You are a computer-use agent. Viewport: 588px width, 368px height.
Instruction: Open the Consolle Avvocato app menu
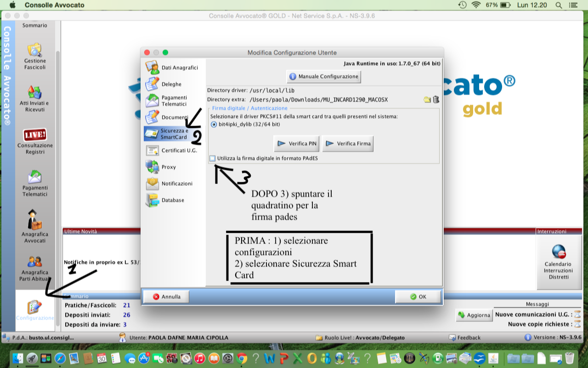tap(55, 5)
